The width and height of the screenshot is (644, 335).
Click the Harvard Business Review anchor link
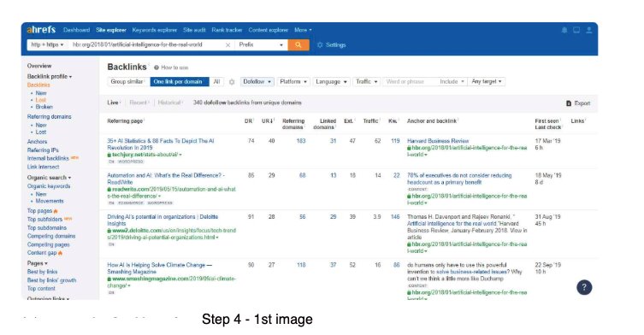coord(438,141)
